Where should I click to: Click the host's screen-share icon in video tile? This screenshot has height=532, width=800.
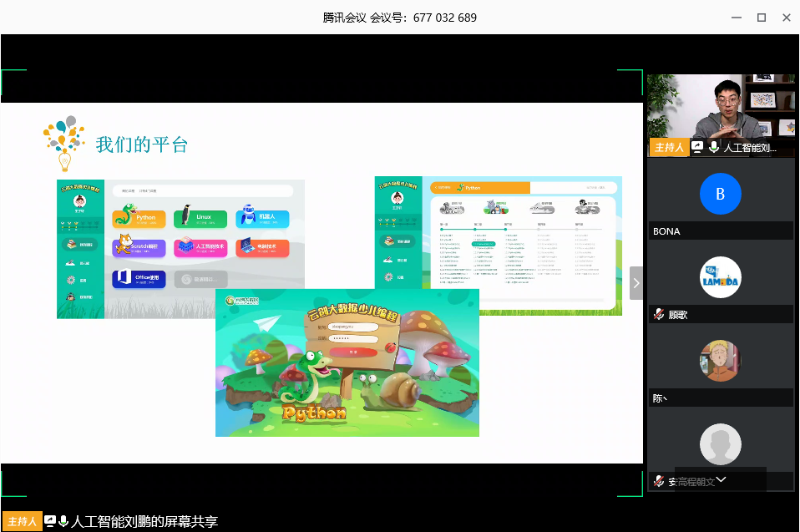(697, 147)
